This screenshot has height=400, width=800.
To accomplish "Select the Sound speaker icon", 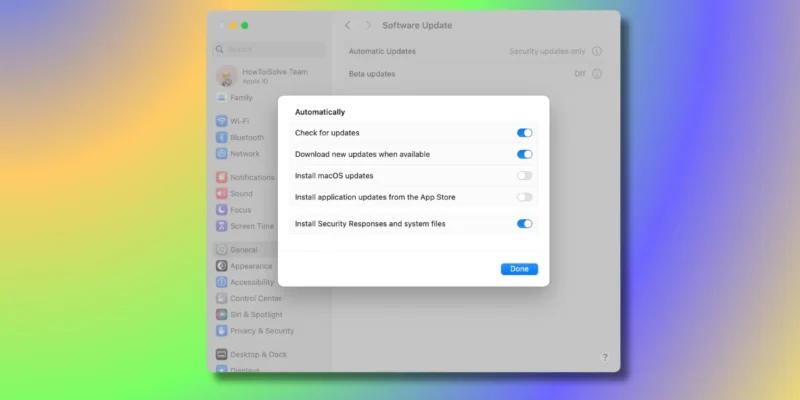I will pos(221,193).
